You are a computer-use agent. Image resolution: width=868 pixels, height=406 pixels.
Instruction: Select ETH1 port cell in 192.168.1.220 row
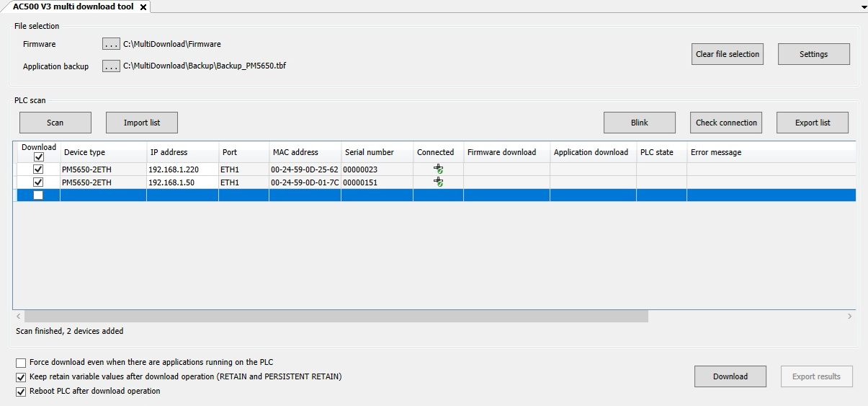244,169
